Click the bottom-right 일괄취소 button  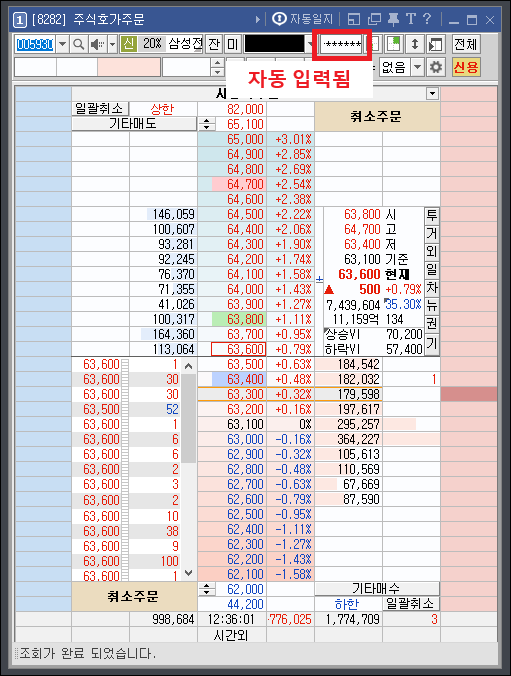coord(411,604)
